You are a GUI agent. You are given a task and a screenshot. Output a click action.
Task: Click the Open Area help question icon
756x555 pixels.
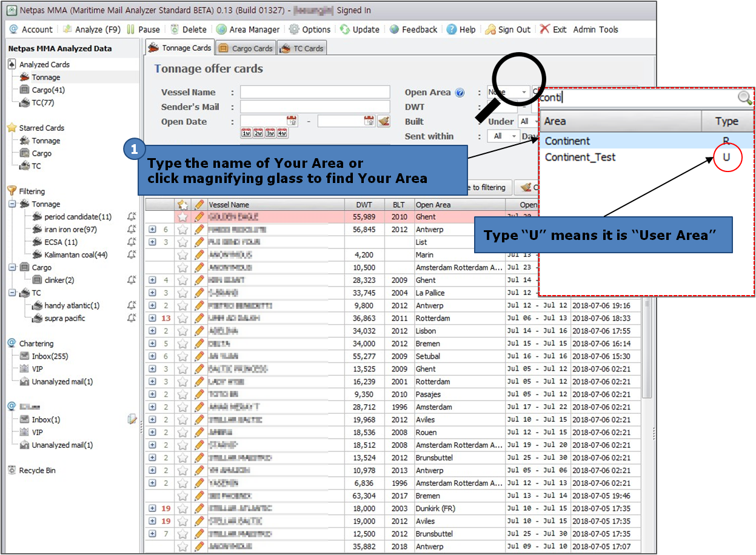click(x=460, y=93)
